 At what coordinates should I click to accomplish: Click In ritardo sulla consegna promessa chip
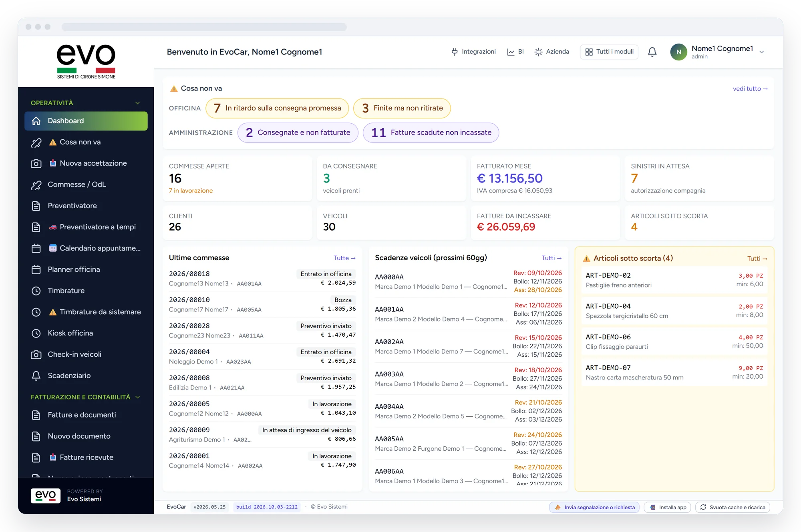click(x=277, y=108)
